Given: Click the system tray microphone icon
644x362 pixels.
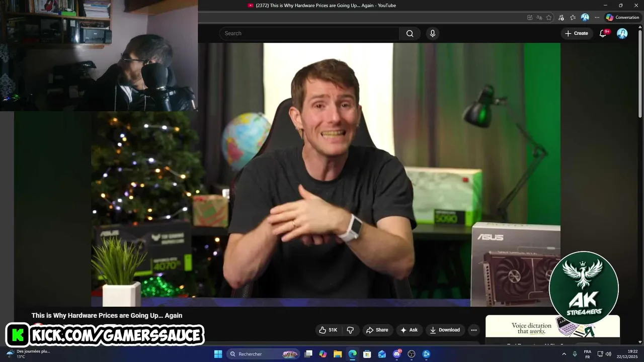Looking at the screenshot, I should coord(575,354).
